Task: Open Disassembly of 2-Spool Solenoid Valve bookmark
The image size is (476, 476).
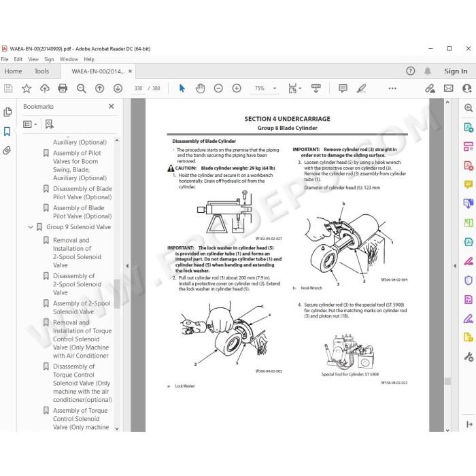Action: pyautogui.click(x=77, y=284)
